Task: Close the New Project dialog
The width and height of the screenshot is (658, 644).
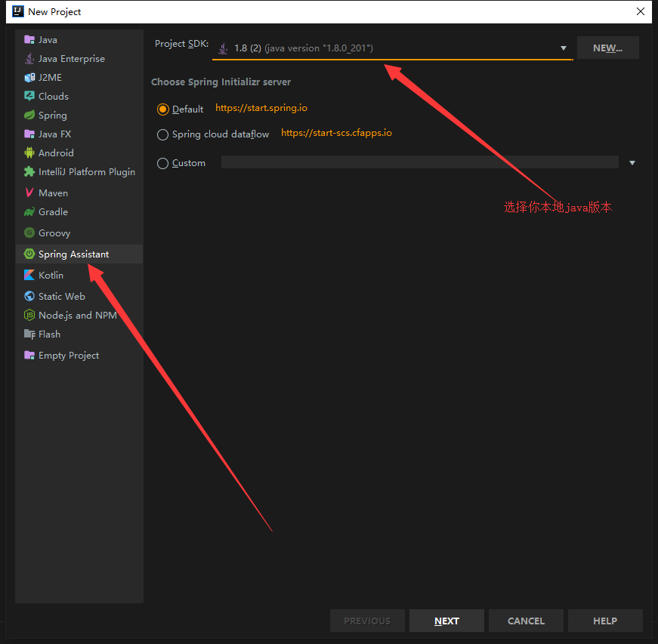Action: (x=641, y=11)
